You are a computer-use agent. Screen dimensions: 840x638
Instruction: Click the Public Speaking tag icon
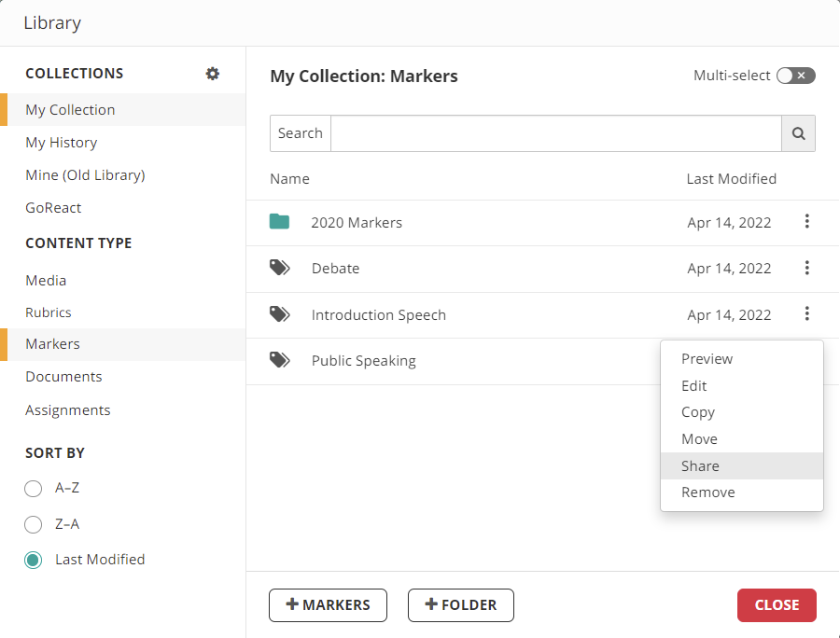pos(280,360)
